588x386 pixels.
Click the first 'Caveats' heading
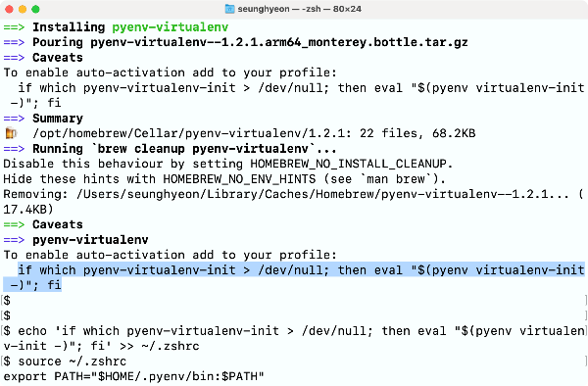click(58, 58)
